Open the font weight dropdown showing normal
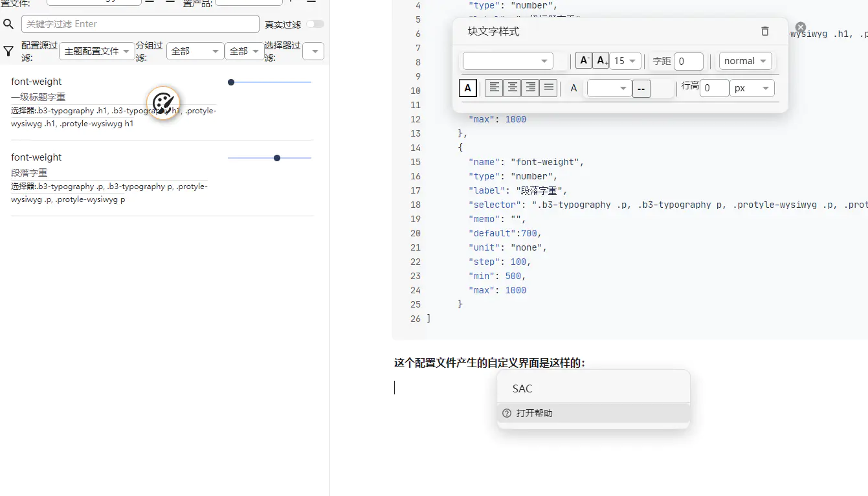 [x=746, y=61]
